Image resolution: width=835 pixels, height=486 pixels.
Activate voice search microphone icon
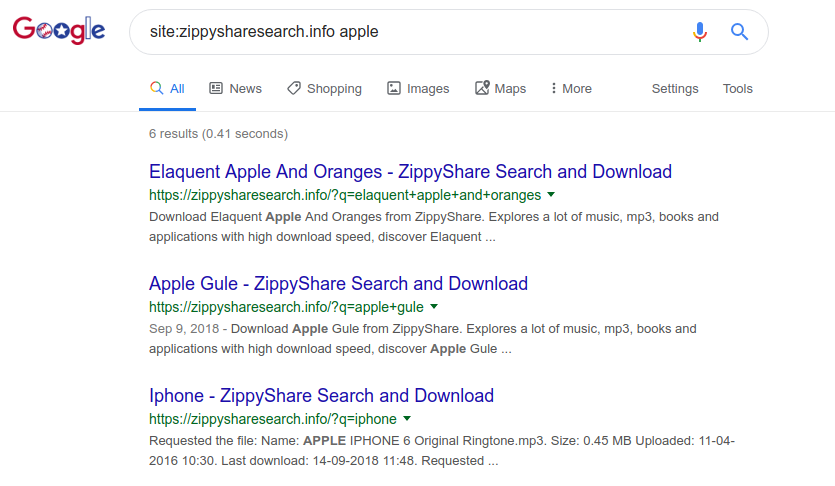700,32
